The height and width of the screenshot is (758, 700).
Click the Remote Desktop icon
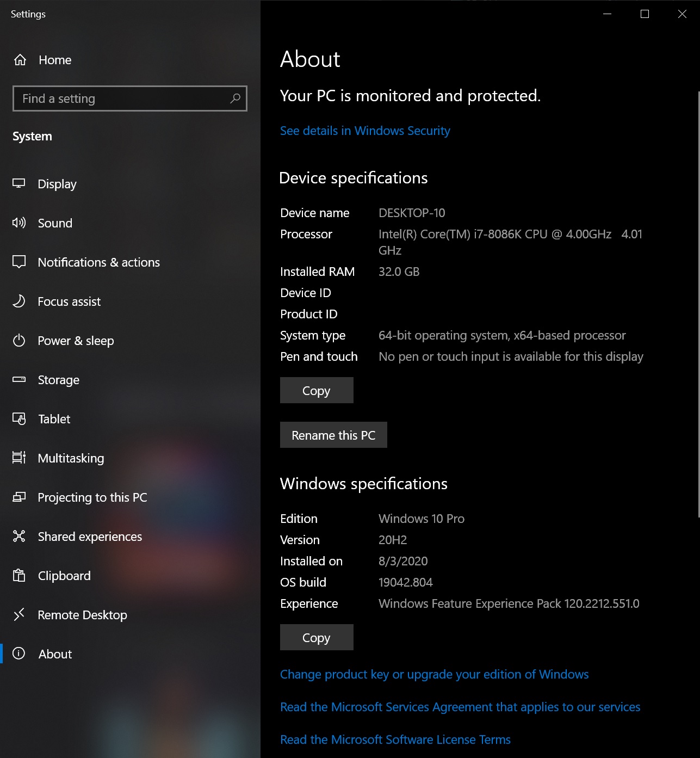19,614
